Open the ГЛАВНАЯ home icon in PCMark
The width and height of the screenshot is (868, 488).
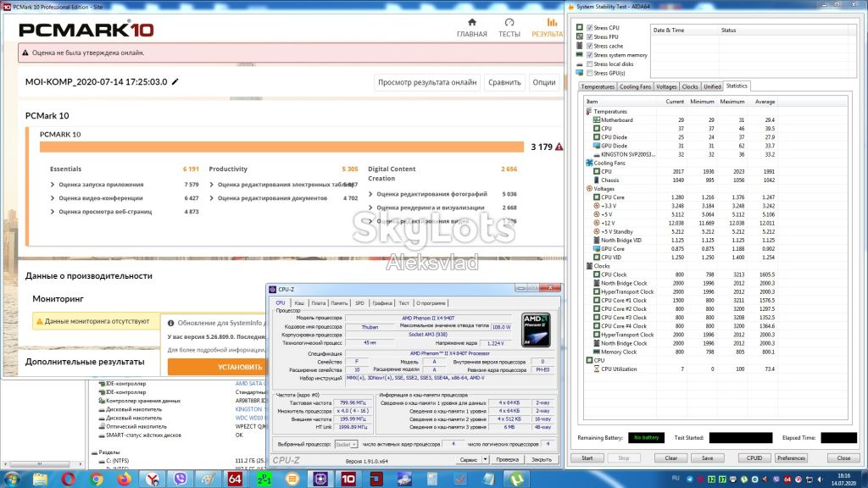(x=471, y=22)
